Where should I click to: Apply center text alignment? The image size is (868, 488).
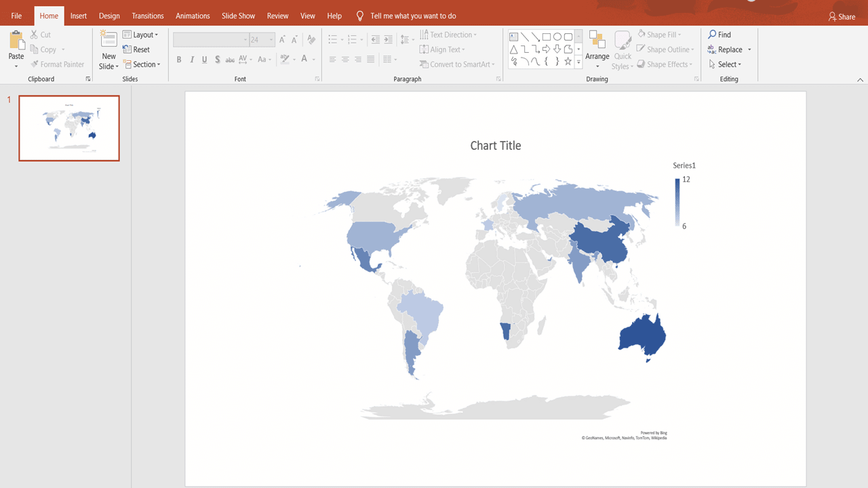coord(345,60)
